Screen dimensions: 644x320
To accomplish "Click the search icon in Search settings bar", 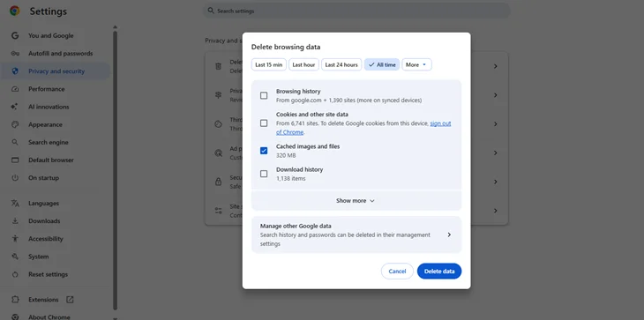I will coord(211,11).
